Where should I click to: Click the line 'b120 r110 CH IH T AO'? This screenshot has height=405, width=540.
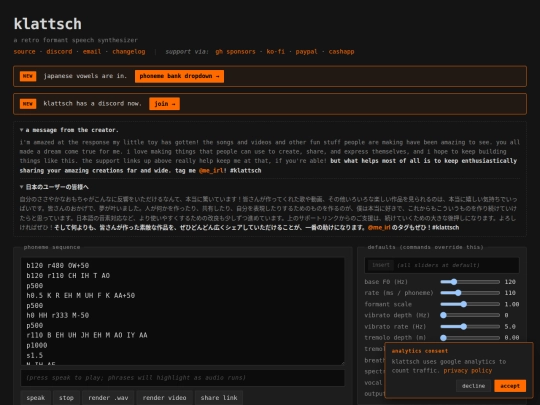coord(68,276)
